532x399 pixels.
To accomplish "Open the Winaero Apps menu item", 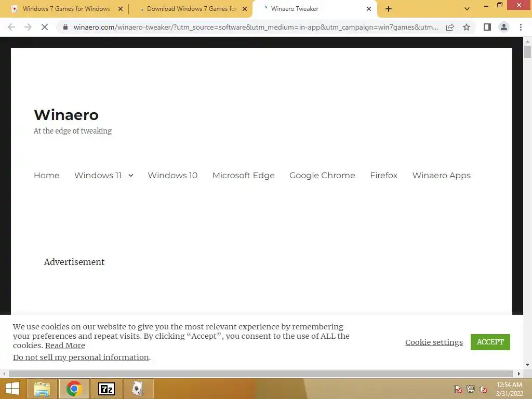I will pyautogui.click(x=441, y=176).
